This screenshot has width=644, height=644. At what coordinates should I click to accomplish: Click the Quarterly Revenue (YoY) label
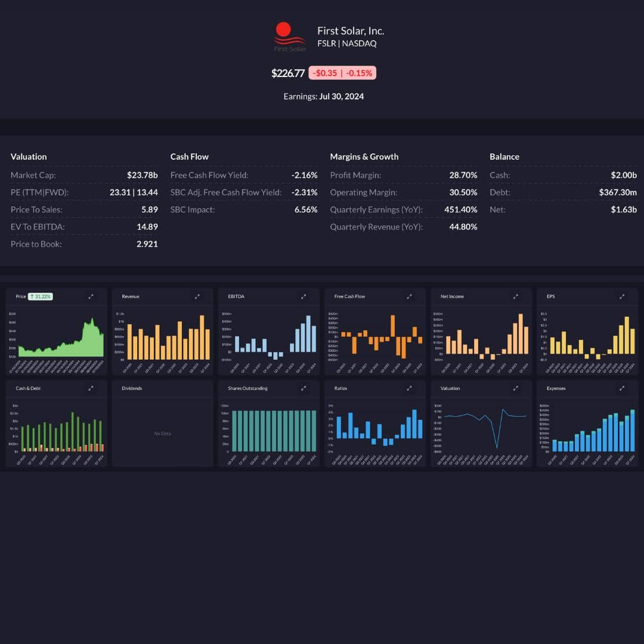coord(376,227)
